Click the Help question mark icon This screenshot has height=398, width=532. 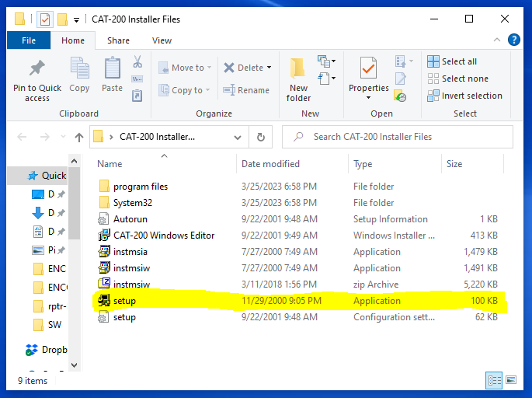513,40
